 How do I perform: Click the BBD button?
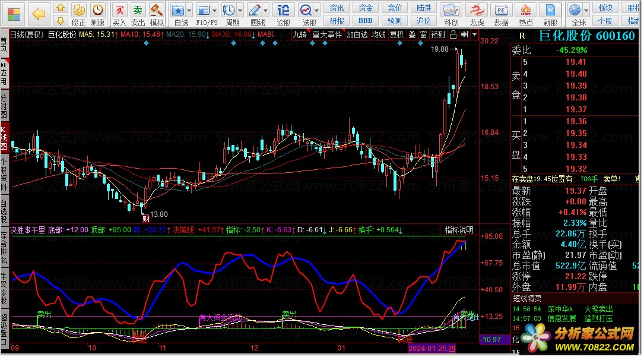(x=366, y=21)
